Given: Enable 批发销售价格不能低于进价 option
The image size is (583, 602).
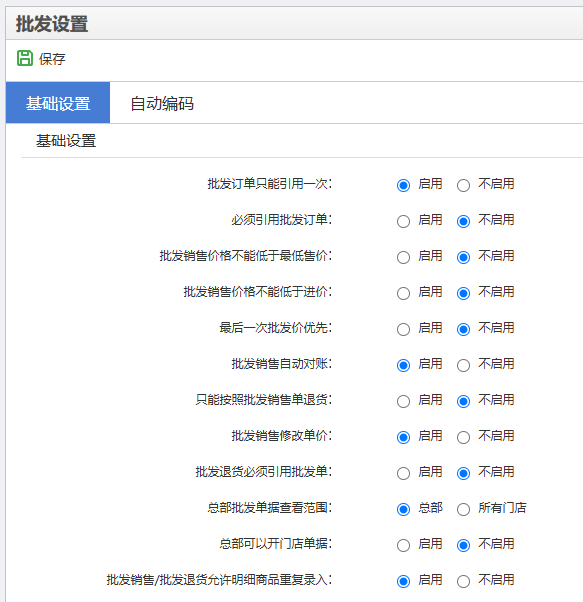Looking at the screenshot, I should [x=403, y=293].
